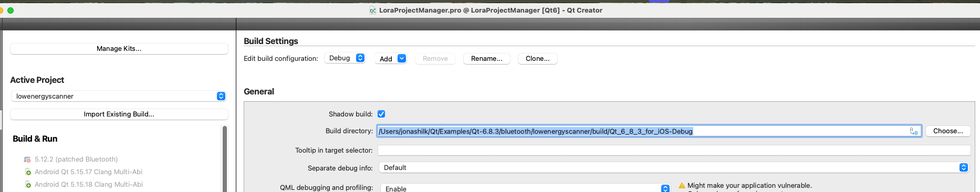The width and height of the screenshot is (980, 192).
Task: Click the 5.12.2 kit warning icon
Action: click(x=27, y=159)
